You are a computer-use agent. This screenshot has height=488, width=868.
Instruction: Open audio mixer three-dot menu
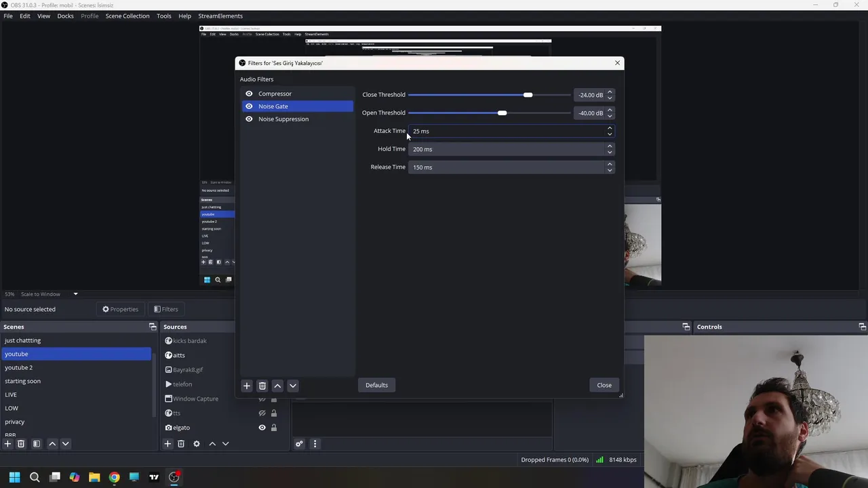(x=315, y=444)
